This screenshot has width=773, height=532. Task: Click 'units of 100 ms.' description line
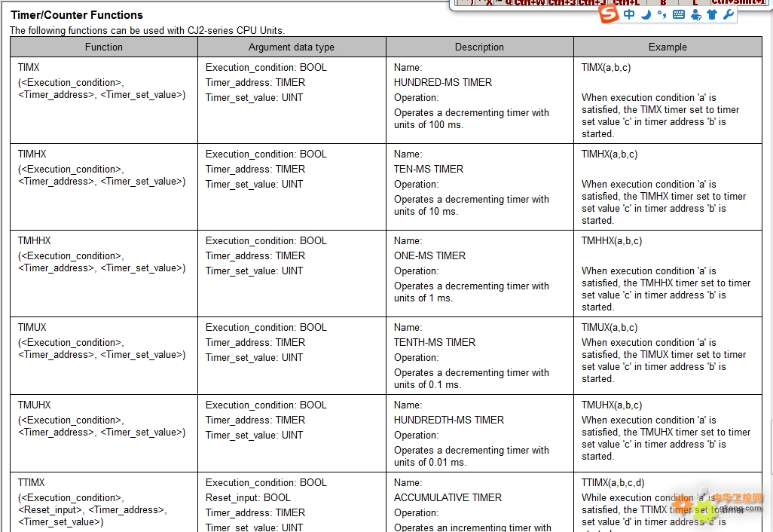429,125
